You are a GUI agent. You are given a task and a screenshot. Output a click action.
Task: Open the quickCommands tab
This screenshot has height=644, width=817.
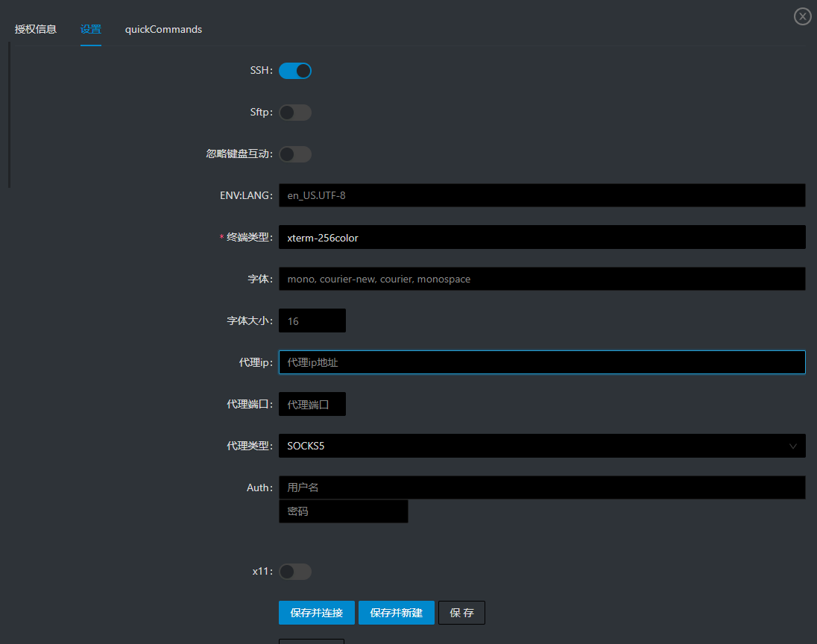[163, 29]
